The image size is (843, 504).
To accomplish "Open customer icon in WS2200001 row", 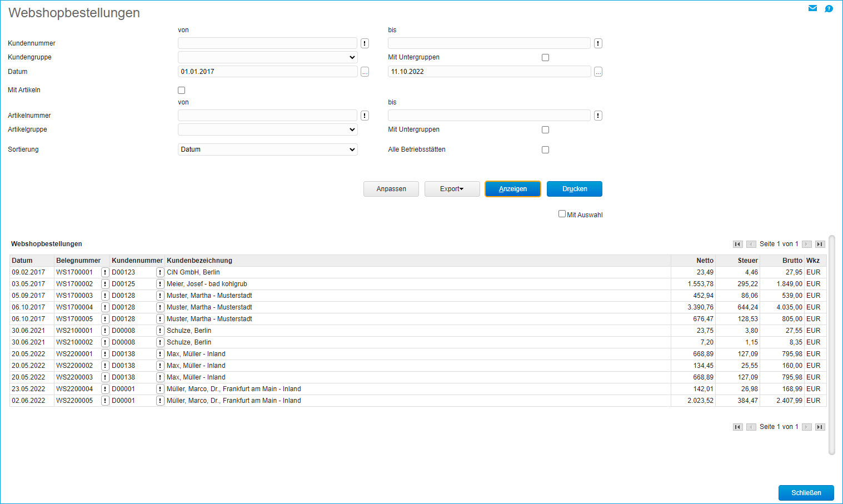I will pos(160,354).
